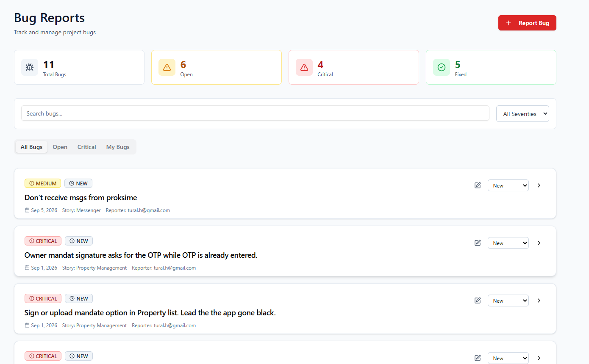Open status dropdown for Sign or upload mandate bug

pos(508,301)
